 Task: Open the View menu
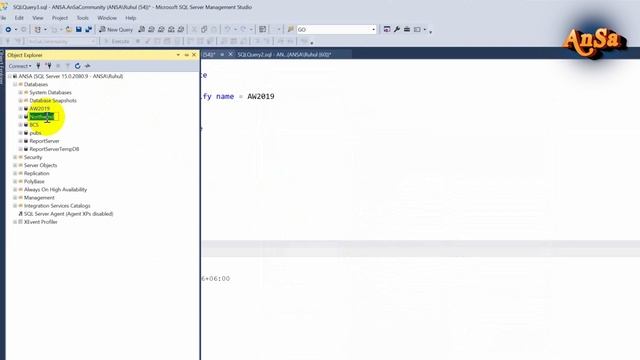pyautogui.click(x=38, y=18)
